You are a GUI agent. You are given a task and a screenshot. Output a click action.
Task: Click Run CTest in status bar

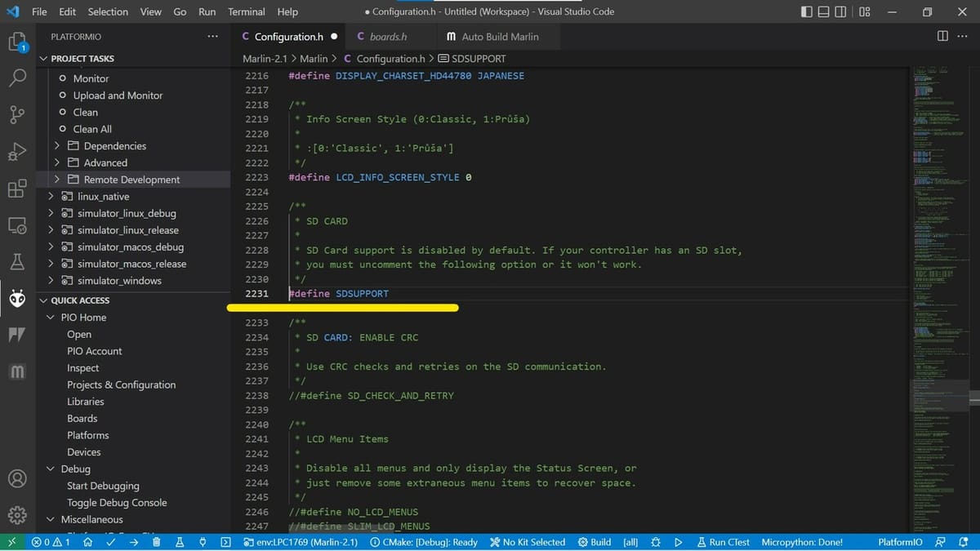pos(723,542)
